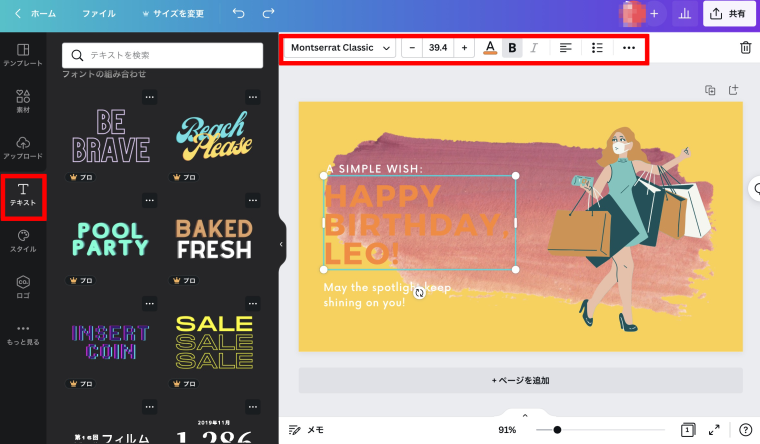Increase font size with plus button

click(x=464, y=48)
